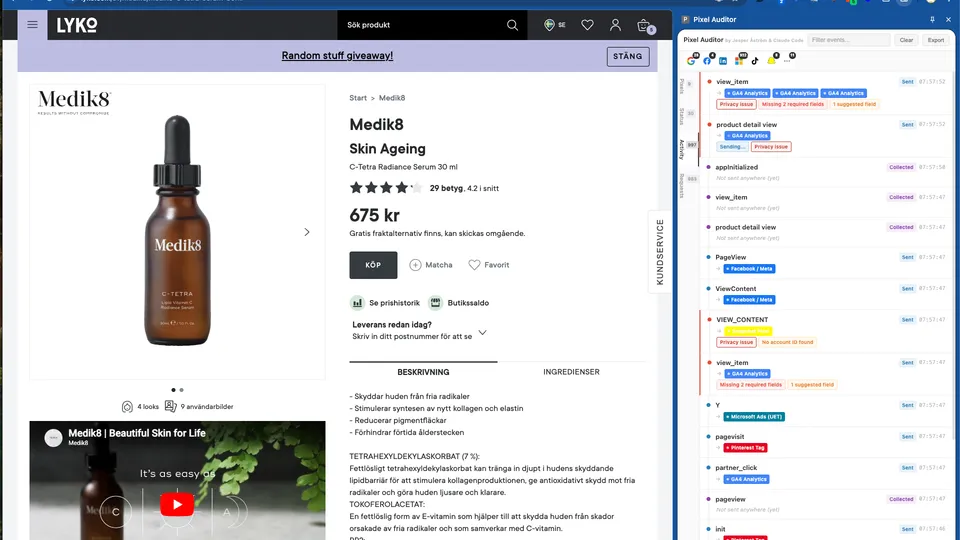Click Export in Pixel Auditor
960x540 pixels.
pyautogui.click(x=936, y=40)
